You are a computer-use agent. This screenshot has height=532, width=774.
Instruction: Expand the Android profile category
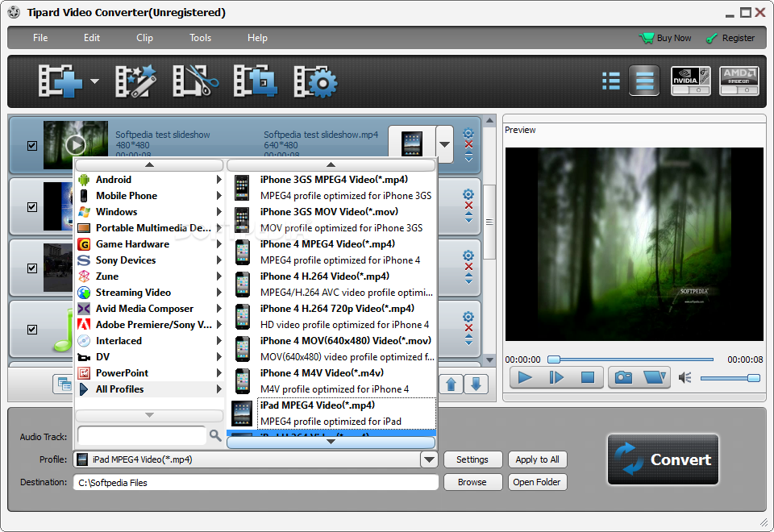[150, 180]
